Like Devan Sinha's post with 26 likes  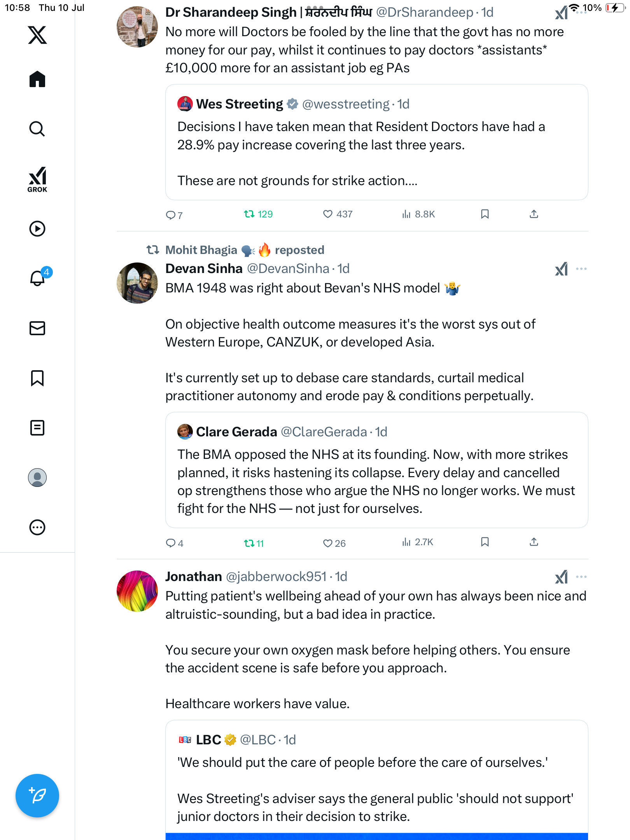[x=334, y=543]
